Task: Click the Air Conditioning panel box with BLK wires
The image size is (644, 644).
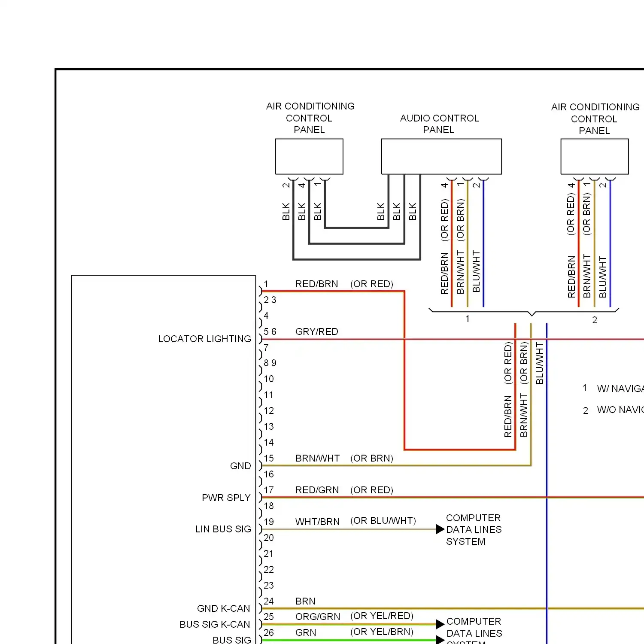Action: point(309,156)
